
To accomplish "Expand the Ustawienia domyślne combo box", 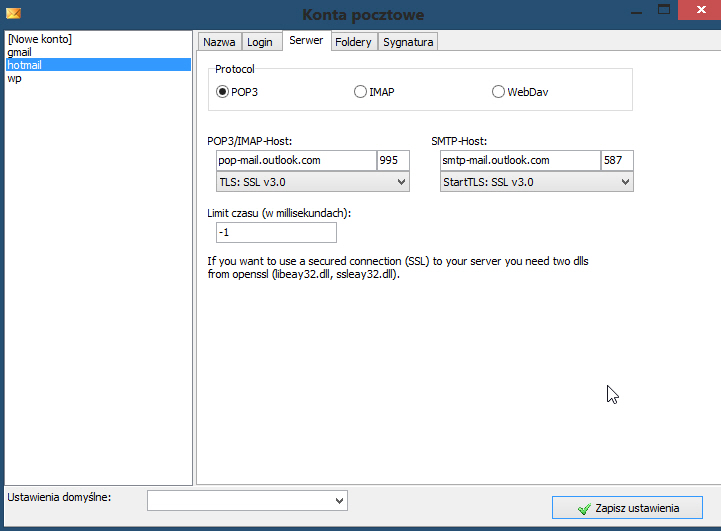I will coord(247,501).
